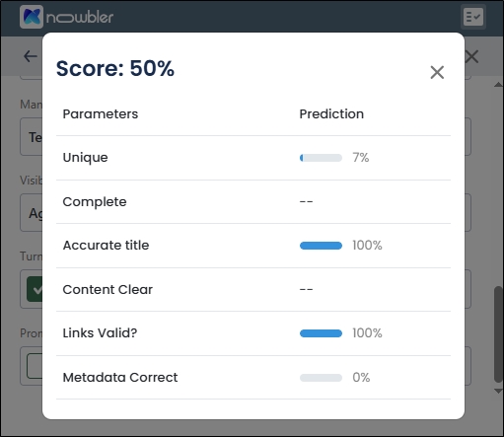Click the Metadata Correct 0% bar

pyautogui.click(x=321, y=378)
